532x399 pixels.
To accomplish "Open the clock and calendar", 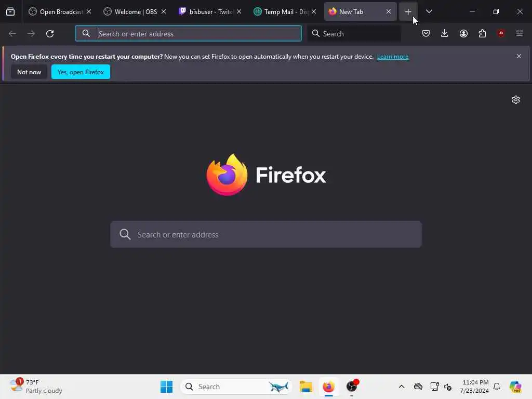I will [x=474, y=387].
